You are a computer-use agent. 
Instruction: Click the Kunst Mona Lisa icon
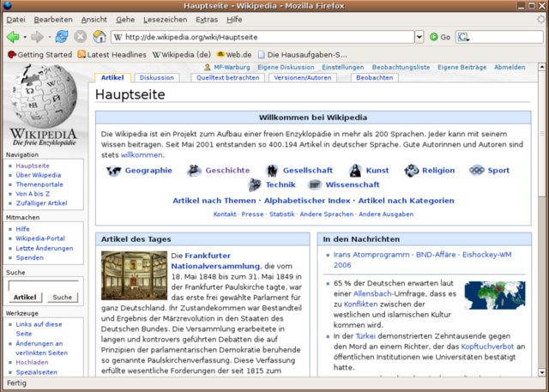tap(355, 171)
